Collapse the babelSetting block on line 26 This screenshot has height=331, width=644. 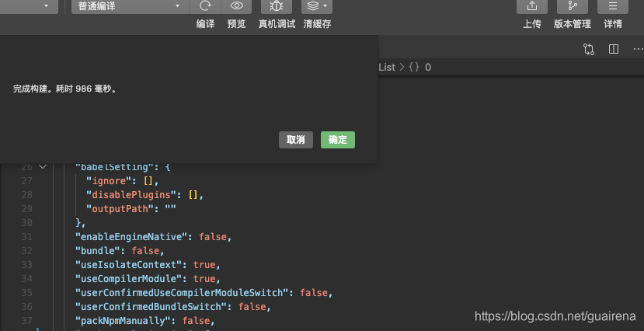(43, 167)
